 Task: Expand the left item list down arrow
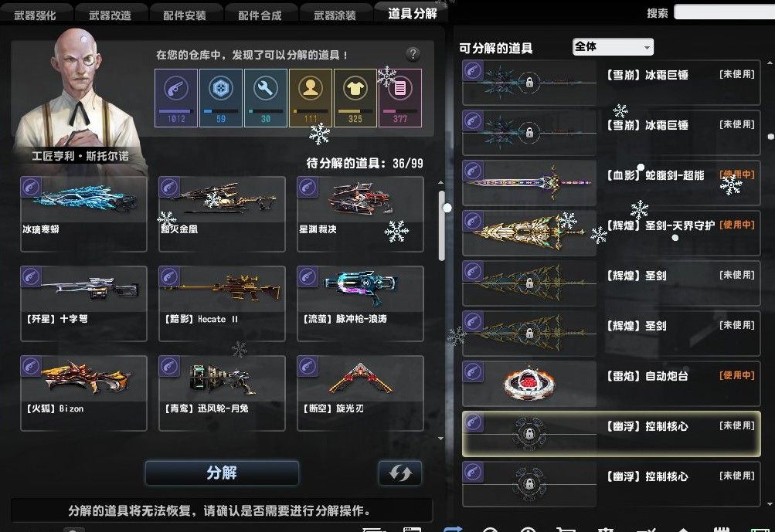coord(440,438)
